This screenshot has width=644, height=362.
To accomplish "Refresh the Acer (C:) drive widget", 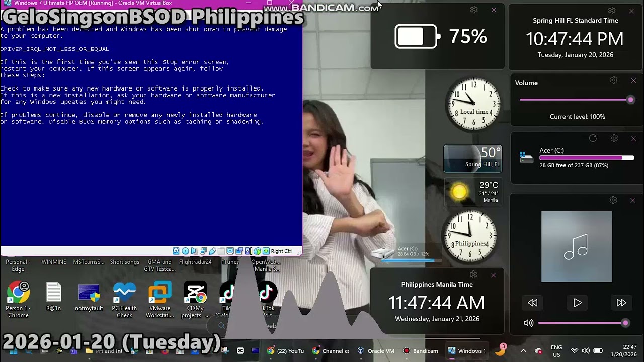I will (x=593, y=138).
